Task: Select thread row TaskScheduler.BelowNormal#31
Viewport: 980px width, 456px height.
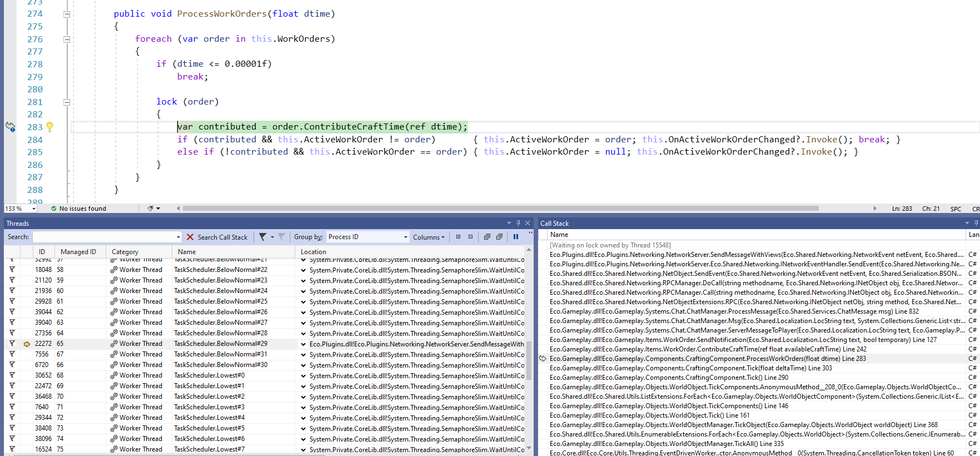Action: (265, 354)
